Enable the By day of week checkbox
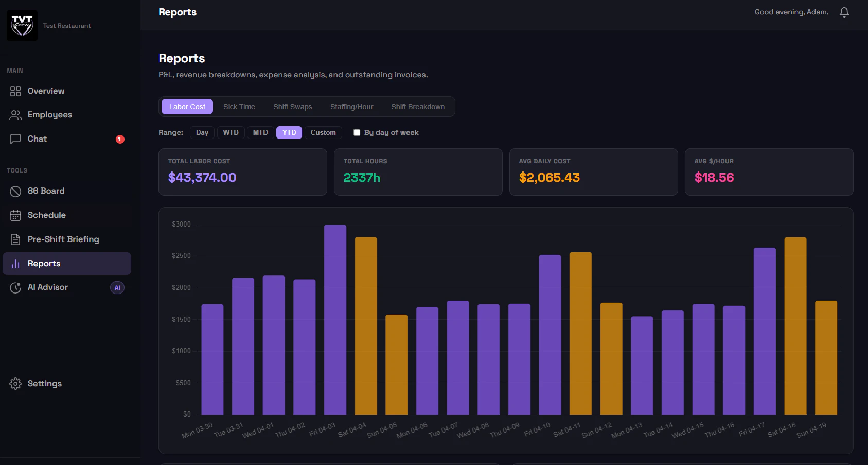868x465 pixels. [357, 132]
